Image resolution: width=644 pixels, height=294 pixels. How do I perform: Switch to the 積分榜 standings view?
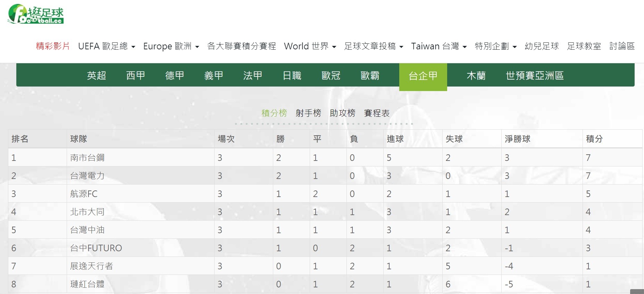pos(274,113)
